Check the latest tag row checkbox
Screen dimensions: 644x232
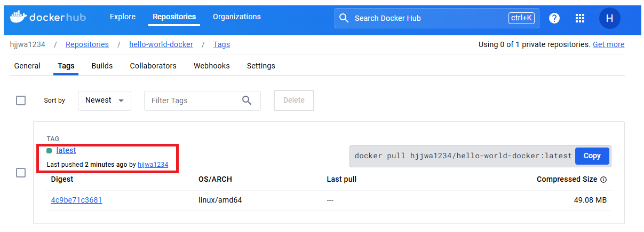click(21, 173)
